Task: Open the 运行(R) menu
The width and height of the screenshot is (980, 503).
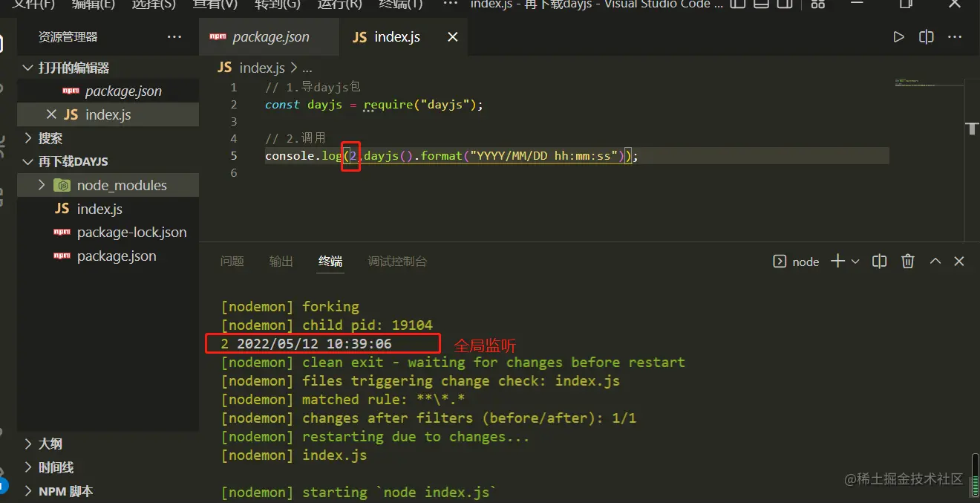Action: (339, 4)
